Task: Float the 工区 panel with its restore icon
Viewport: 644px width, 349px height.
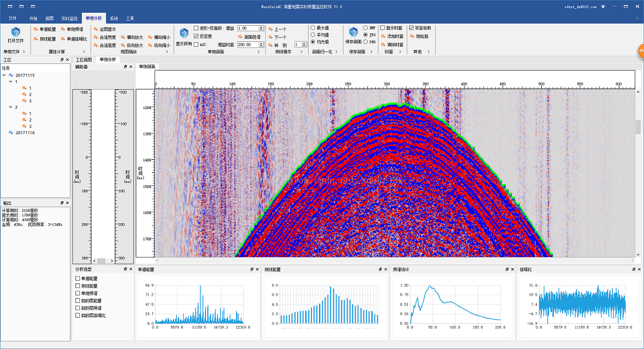Action: point(62,60)
